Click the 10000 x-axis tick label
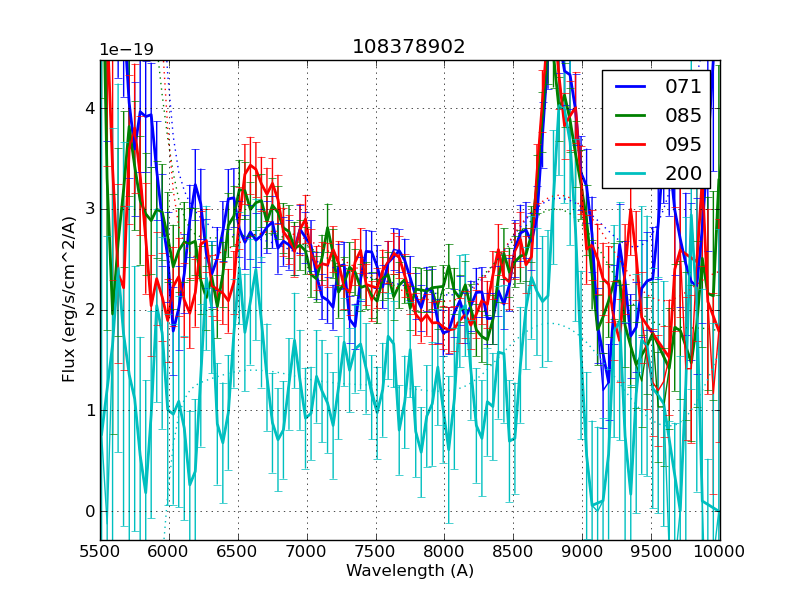Viewport: 800px width, 600px height. tap(719, 551)
